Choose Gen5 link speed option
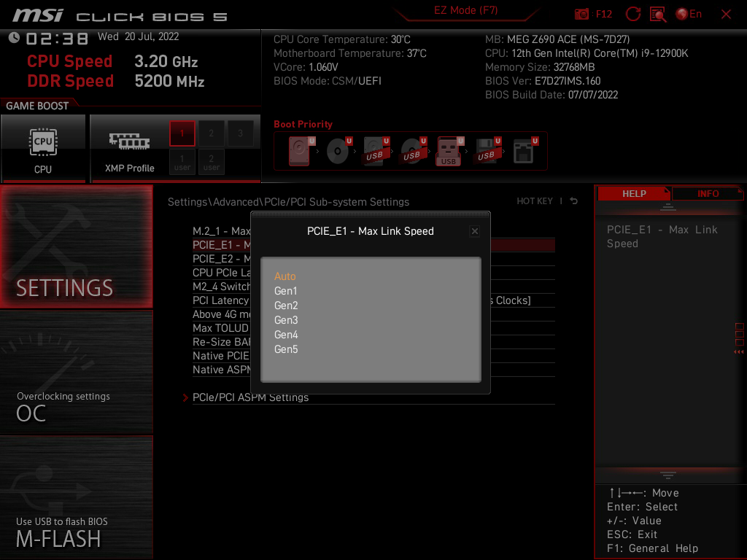The image size is (747, 560). point(286,349)
